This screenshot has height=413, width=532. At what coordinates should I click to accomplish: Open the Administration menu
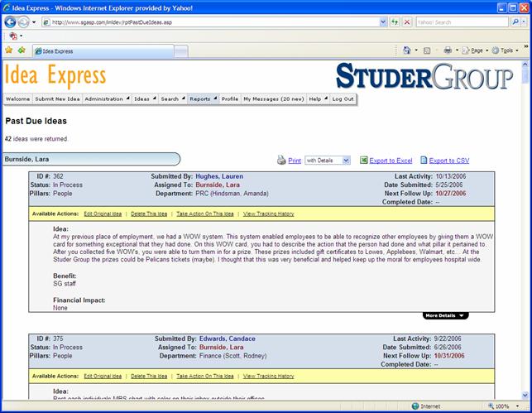pyautogui.click(x=107, y=98)
